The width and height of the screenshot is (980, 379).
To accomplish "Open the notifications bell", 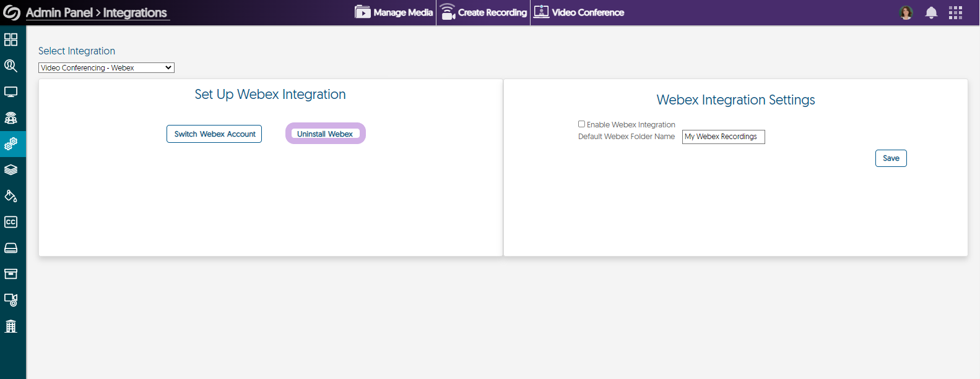I will tap(931, 13).
